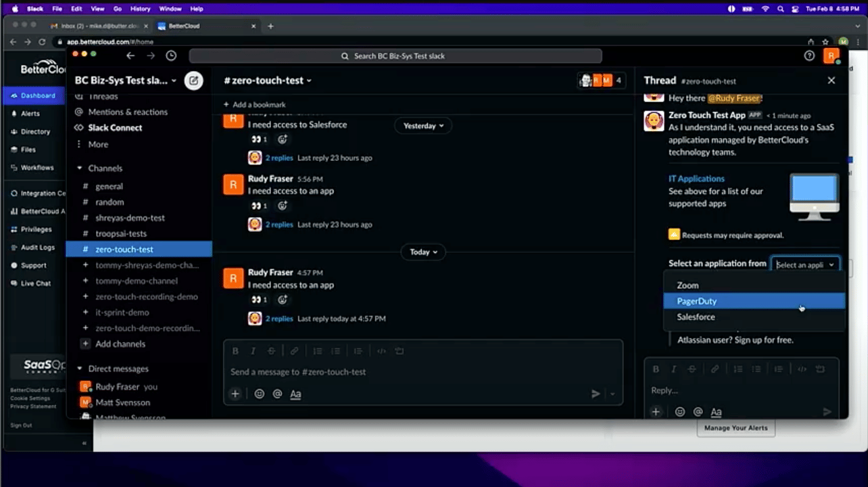Click the Search BC Biz-Sys Test slack field
This screenshot has width=868, height=487.
click(x=395, y=56)
